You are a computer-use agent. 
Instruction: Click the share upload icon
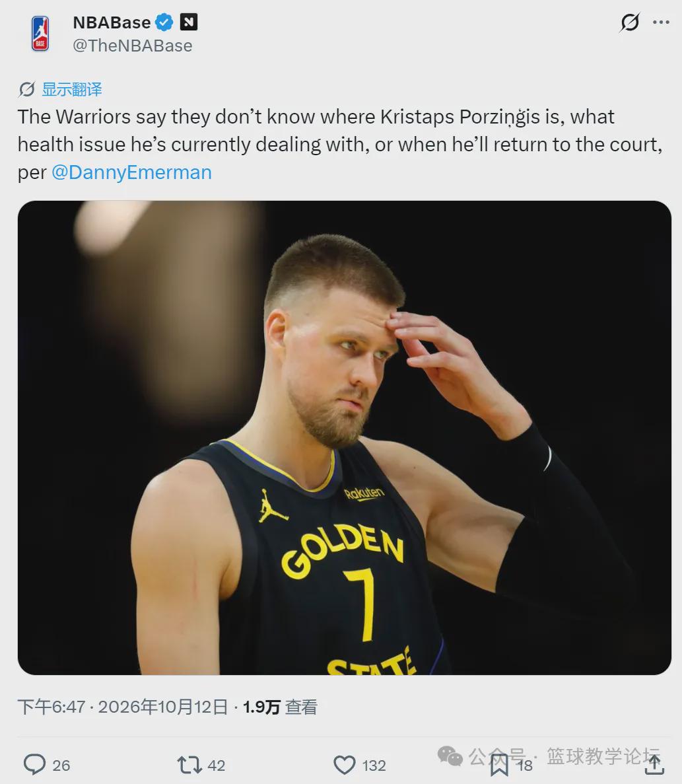pyautogui.click(x=654, y=765)
